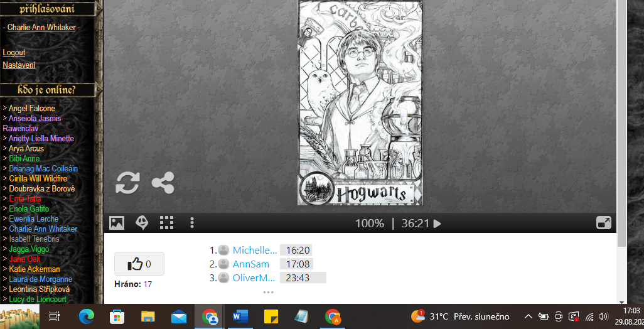The height and width of the screenshot is (329, 644).
Task: Select Lucy de Lioncourt user
Action: click(x=38, y=299)
